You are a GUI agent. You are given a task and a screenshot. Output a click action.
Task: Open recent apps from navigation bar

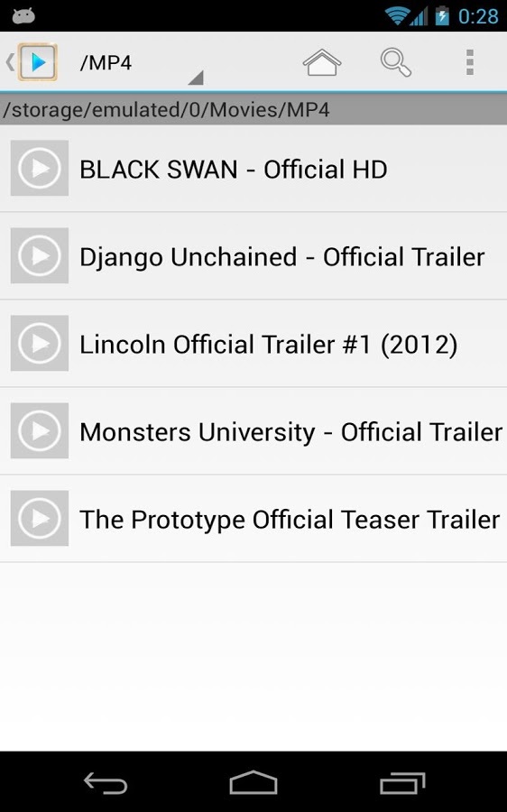pos(402,782)
